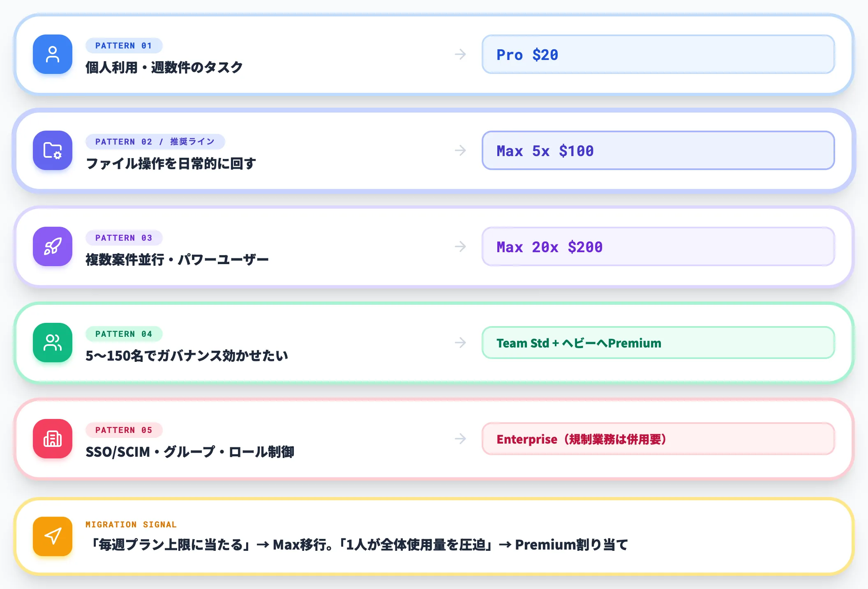Click the PATTERN 02 / 推奨ライン badge

pyautogui.click(x=155, y=142)
